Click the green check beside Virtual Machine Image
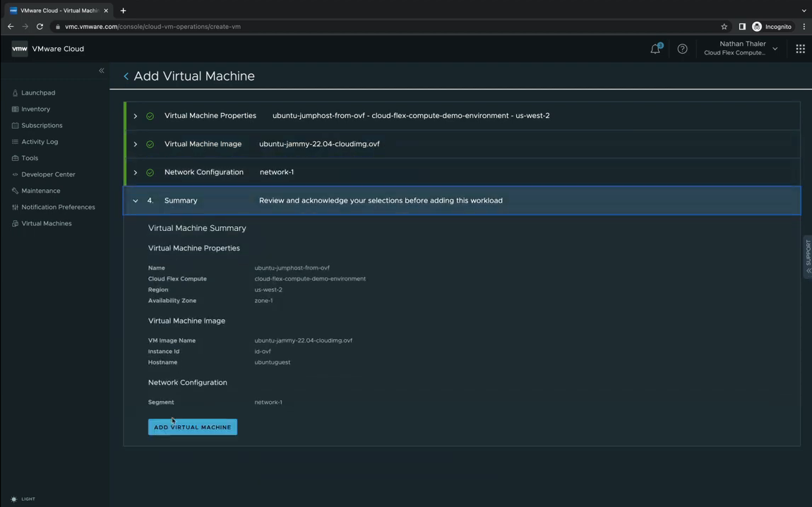Viewport: 812px width, 507px height. 150,144
